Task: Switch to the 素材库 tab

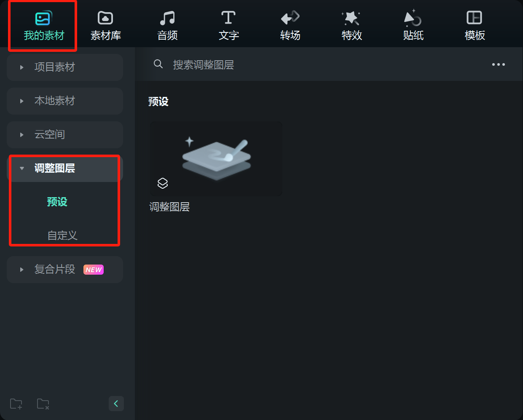Action: 105,24
